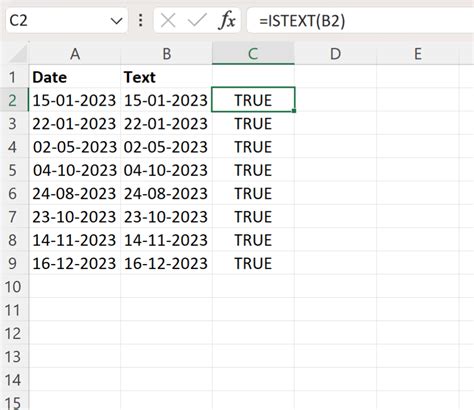The image size is (474, 410).
Task: Select row 7 header
Action: pyautogui.click(x=13, y=217)
